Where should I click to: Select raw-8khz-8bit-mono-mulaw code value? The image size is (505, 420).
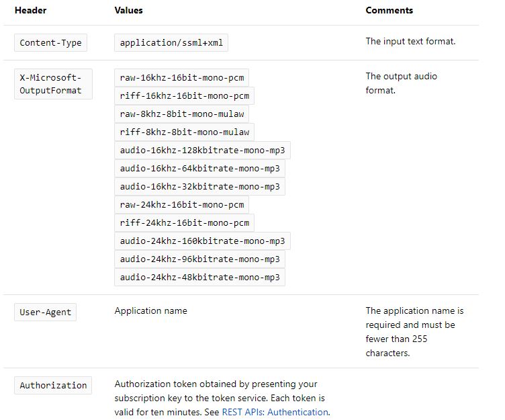point(181,114)
